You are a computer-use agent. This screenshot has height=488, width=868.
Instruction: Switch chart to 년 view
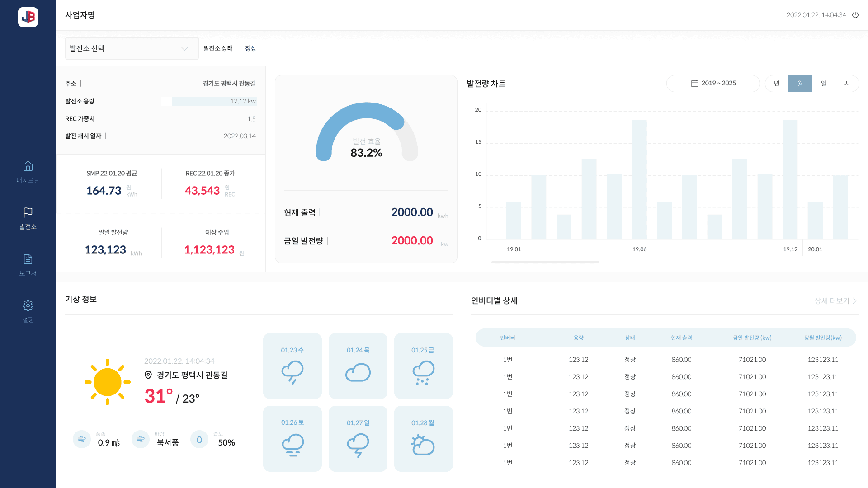coord(777,84)
